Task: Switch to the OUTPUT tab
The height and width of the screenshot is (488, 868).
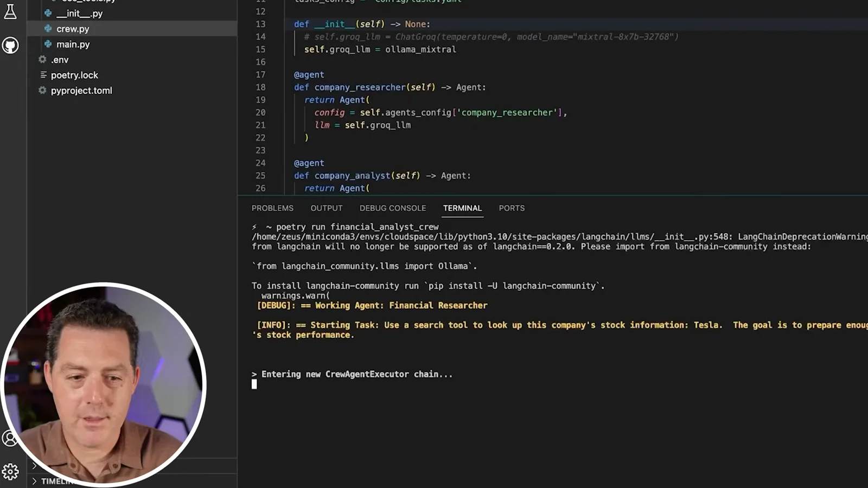Action: (x=327, y=208)
